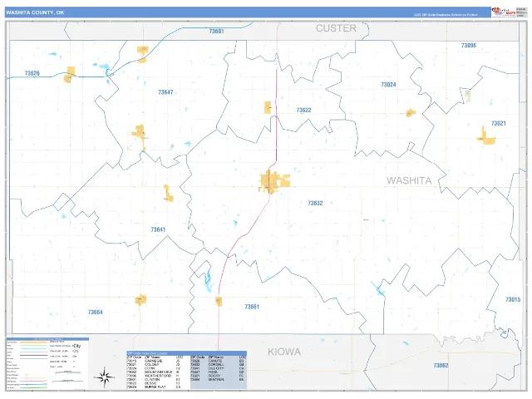Select ZIP code label 73664
532x399 pixels.
(x=95, y=313)
